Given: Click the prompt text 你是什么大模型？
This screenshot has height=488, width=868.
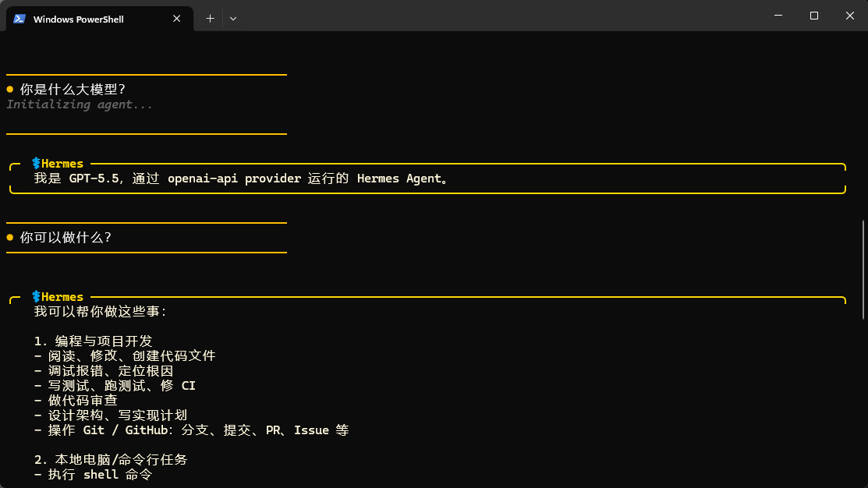Looking at the screenshot, I should pyautogui.click(x=73, y=90).
